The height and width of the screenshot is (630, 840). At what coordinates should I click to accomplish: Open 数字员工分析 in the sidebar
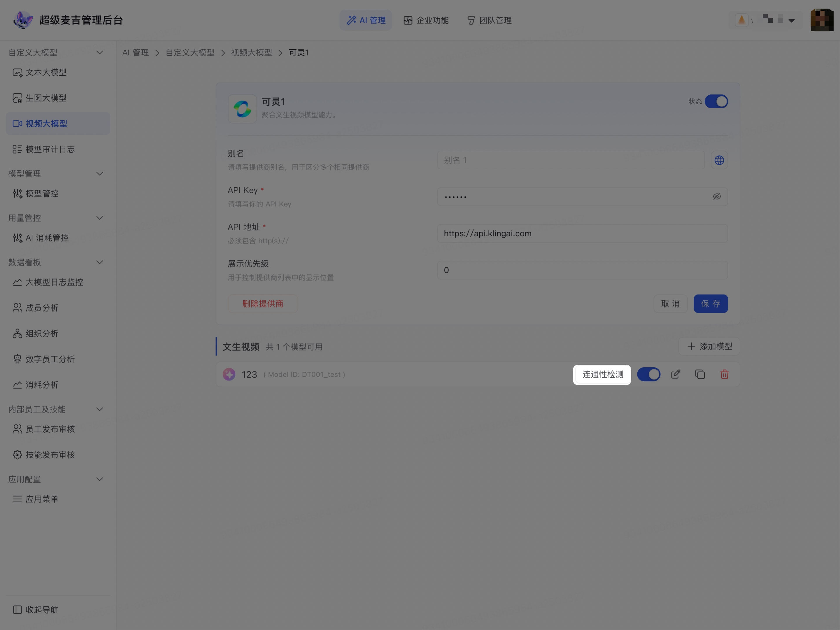click(x=58, y=359)
